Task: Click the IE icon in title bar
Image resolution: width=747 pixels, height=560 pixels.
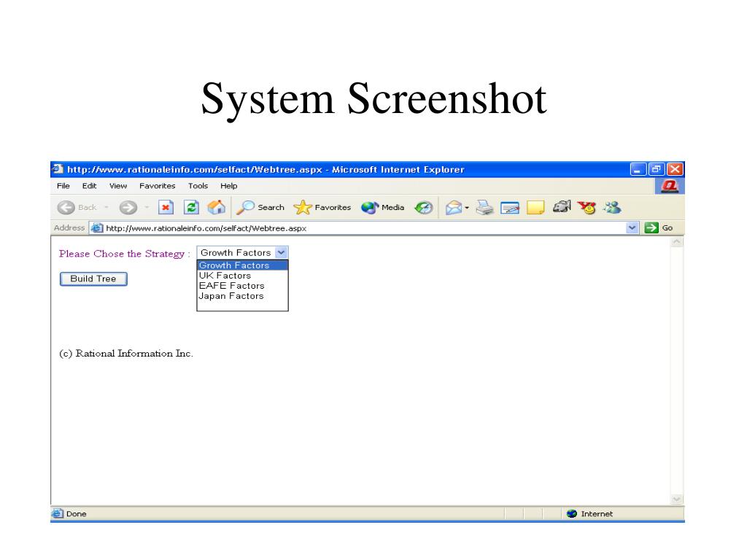Action: click(58, 169)
